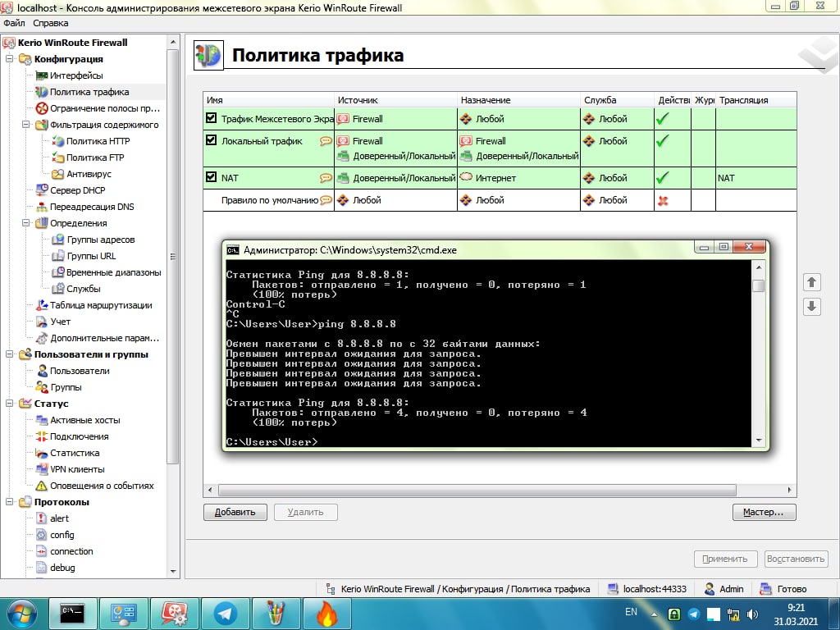This screenshot has height=630, width=840.
Task: Click the EN language indicator
Action: pyautogui.click(x=631, y=612)
